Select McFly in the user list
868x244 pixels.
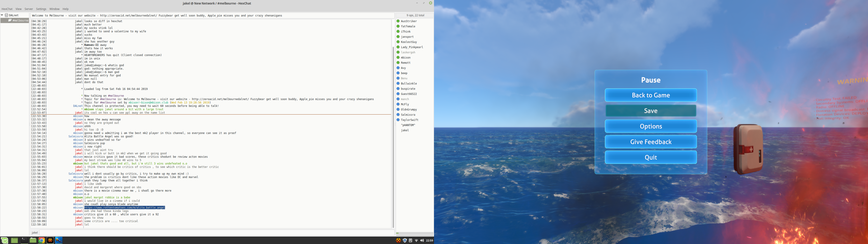pyautogui.click(x=405, y=104)
